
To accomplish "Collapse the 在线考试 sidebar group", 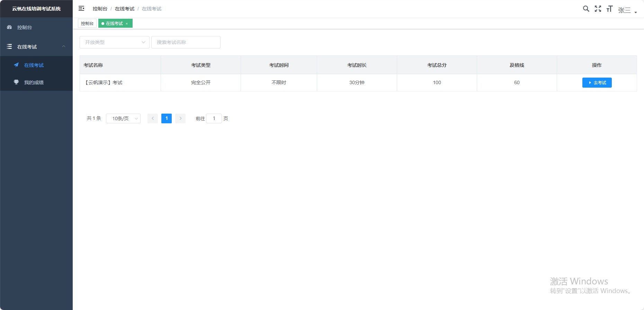I will pos(36,46).
